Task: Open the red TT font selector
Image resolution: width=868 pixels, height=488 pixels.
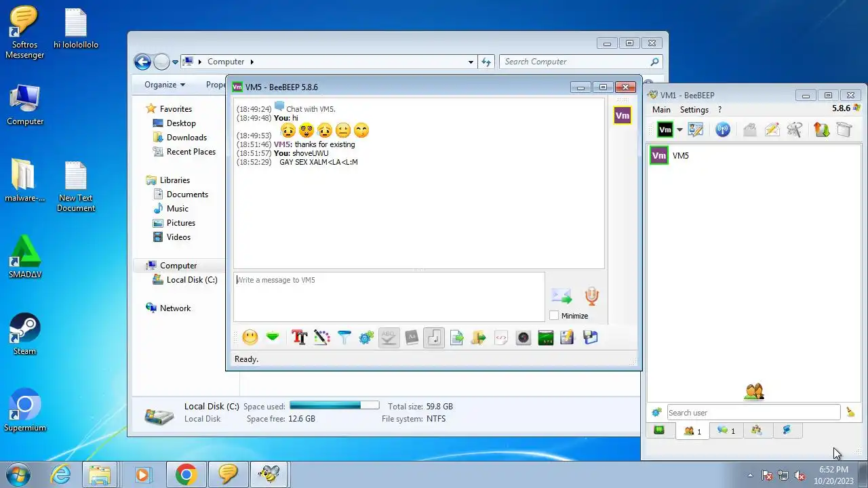Action: click(x=300, y=337)
